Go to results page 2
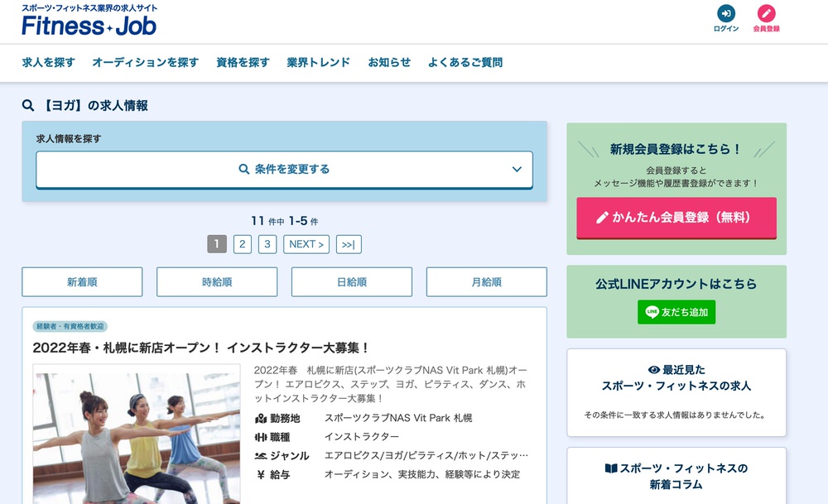The image size is (828, 504). (242, 244)
